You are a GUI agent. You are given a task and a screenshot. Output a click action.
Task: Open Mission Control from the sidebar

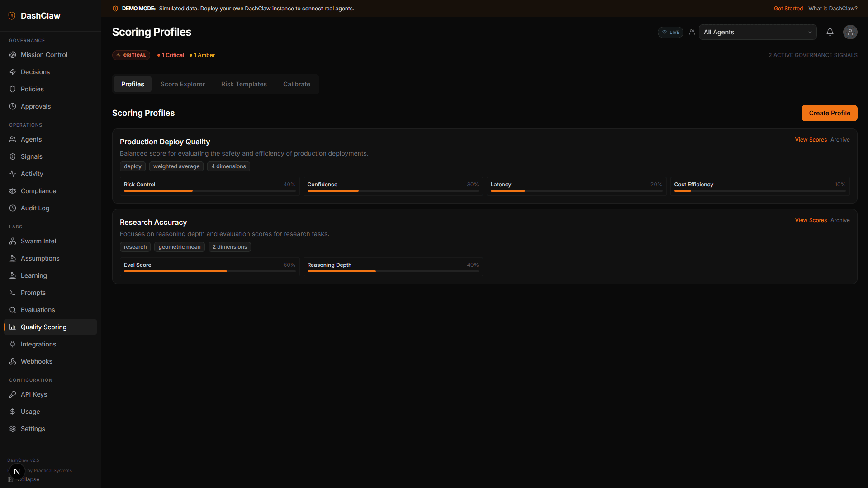click(44, 55)
